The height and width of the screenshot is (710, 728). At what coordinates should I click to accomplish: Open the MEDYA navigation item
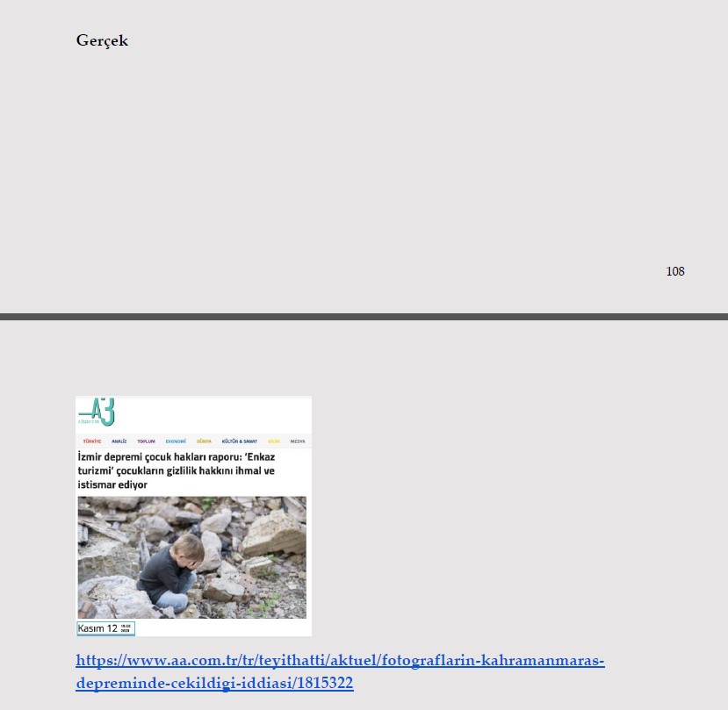298,441
